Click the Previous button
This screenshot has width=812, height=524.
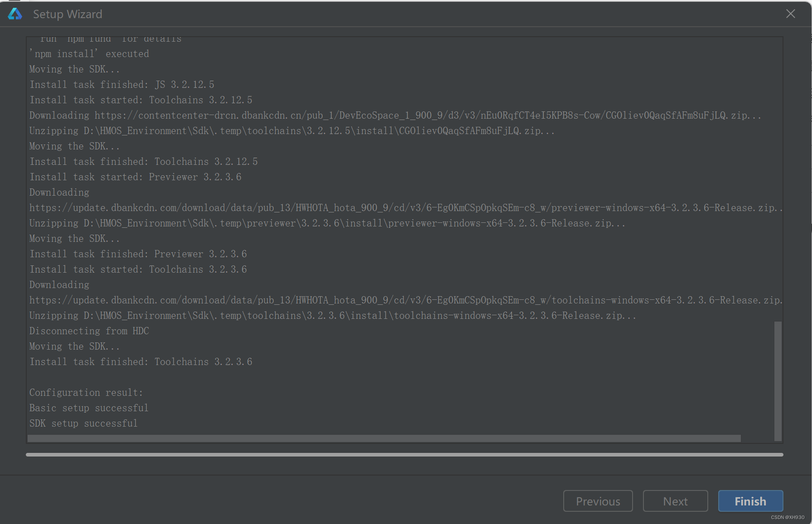pyautogui.click(x=598, y=501)
